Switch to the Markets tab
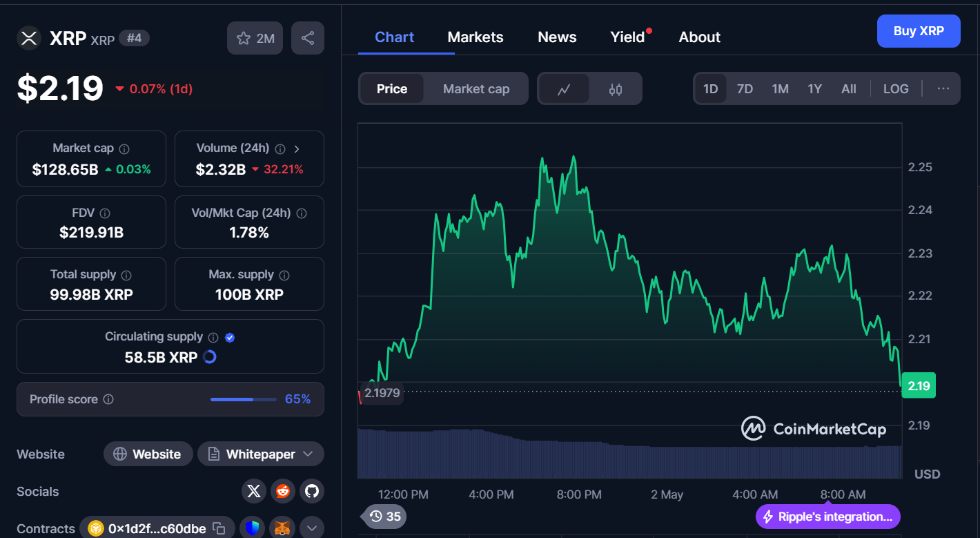 pos(476,37)
